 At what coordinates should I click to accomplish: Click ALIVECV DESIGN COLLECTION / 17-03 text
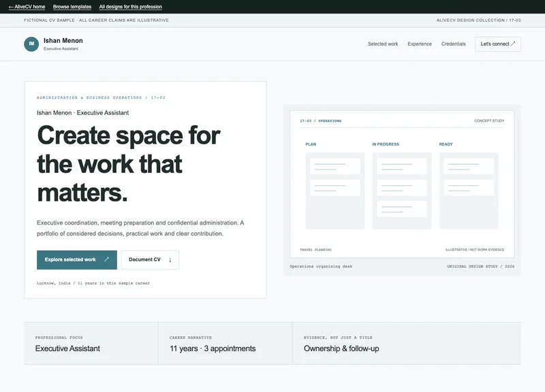[478, 20]
